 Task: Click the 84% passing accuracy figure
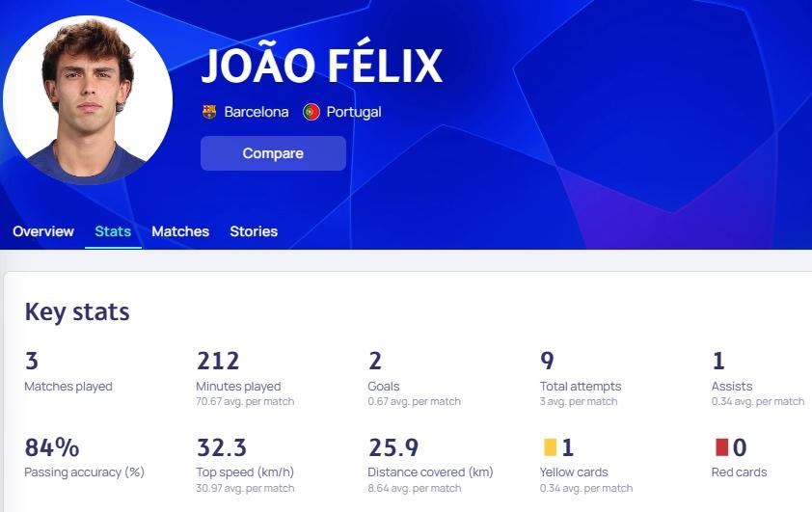click(52, 447)
